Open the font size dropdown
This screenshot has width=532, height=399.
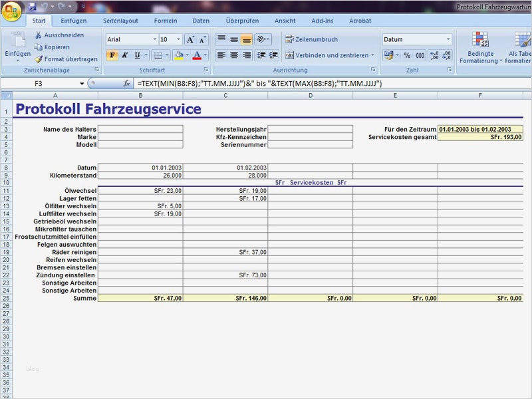click(x=178, y=38)
